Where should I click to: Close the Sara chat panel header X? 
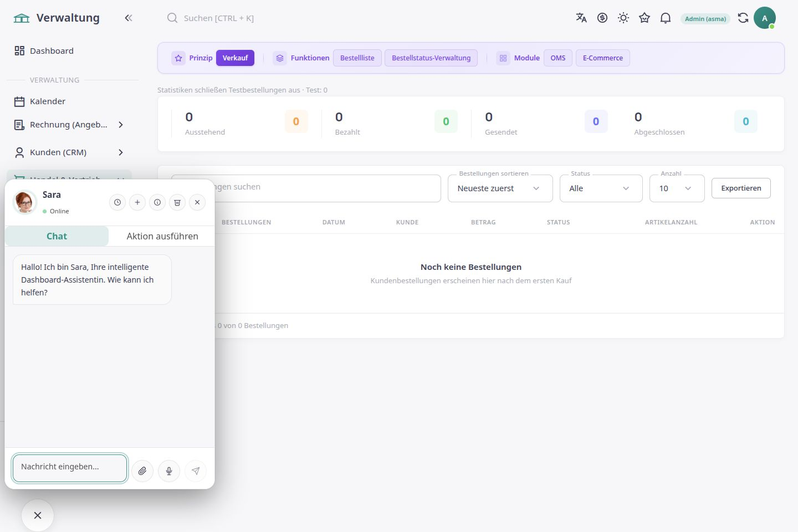click(197, 202)
